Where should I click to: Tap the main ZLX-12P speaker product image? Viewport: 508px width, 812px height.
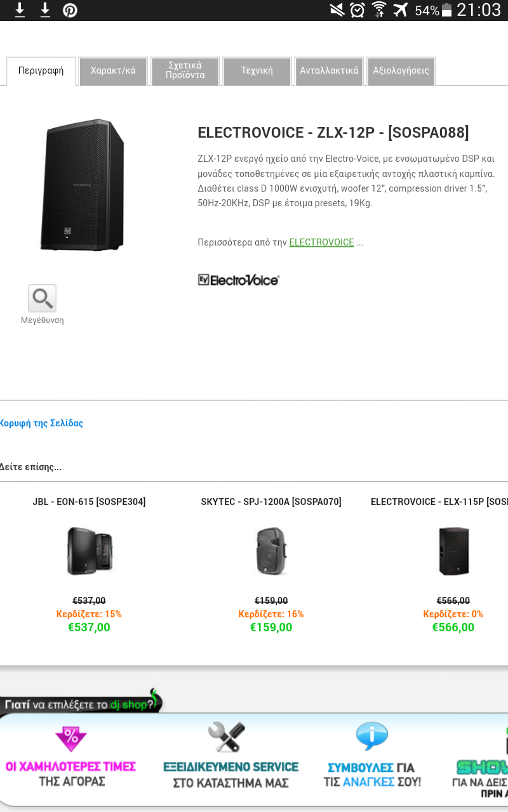83,184
